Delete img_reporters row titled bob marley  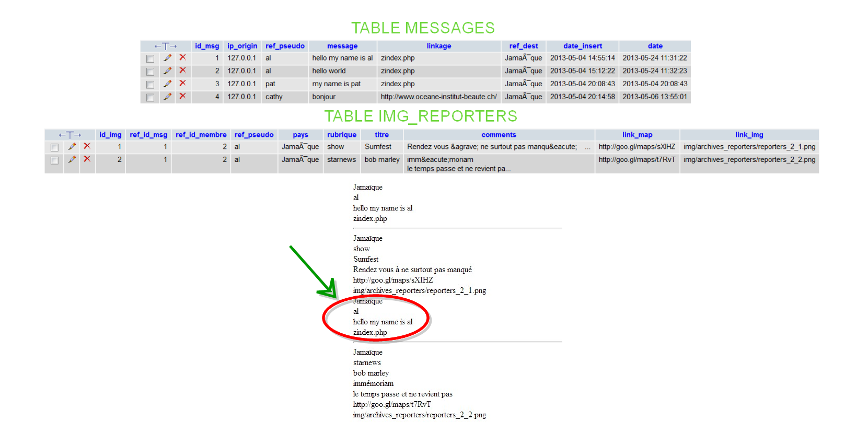[87, 159]
